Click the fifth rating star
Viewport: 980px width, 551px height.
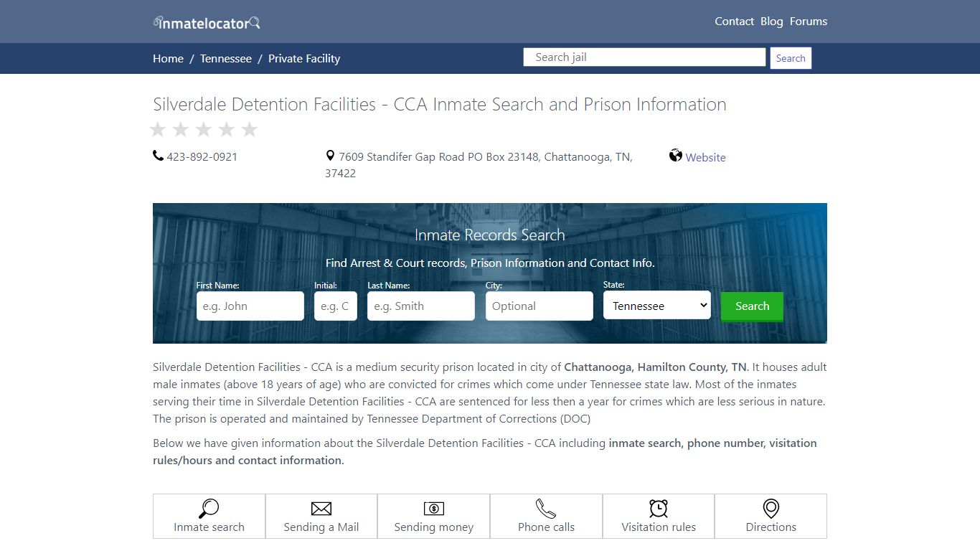[250, 130]
